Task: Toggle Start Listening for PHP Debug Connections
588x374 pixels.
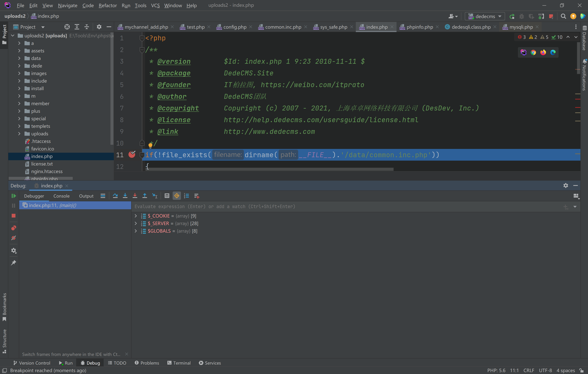Action: point(541,16)
